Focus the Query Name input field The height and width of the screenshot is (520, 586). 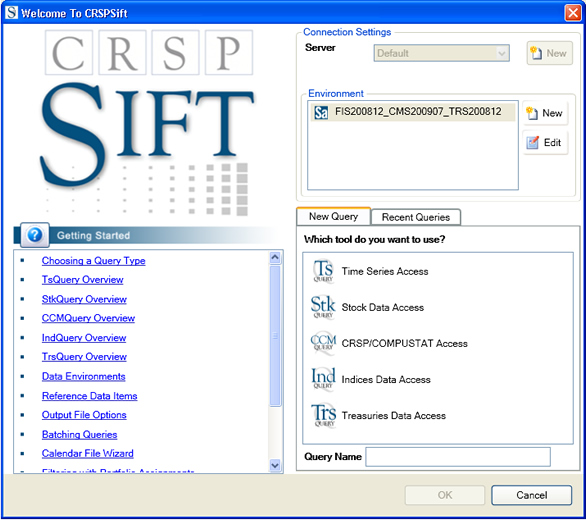coord(458,456)
